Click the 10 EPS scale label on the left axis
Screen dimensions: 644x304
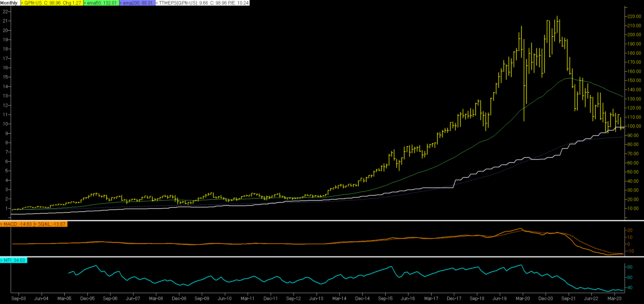pyautogui.click(x=5, y=124)
